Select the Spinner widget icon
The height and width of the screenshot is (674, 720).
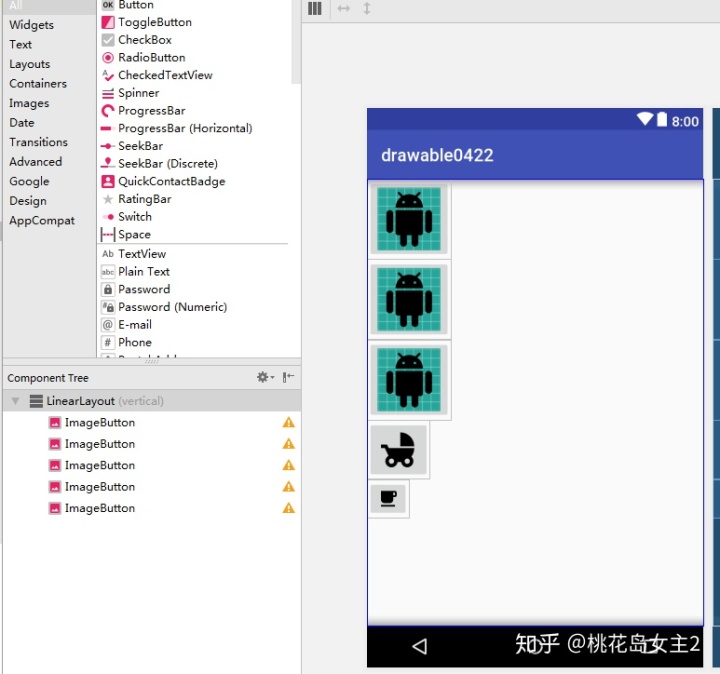107,93
